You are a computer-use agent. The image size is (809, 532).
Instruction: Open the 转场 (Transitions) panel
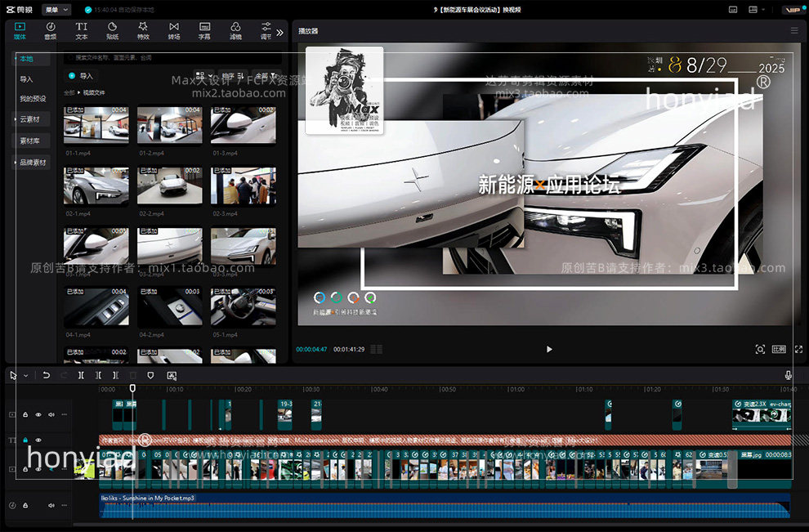tap(174, 31)
